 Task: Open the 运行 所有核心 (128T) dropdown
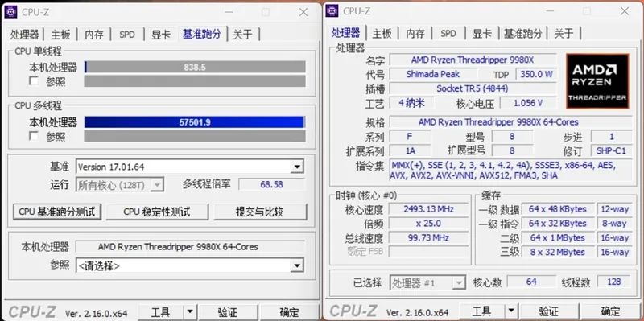coord(157,185)
